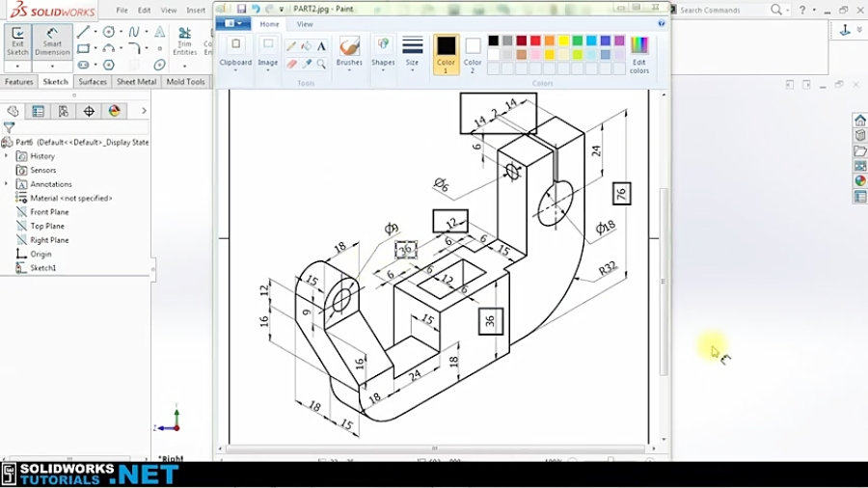
Task: Select the Pencil tool in Paint
Action: point(291,46)
